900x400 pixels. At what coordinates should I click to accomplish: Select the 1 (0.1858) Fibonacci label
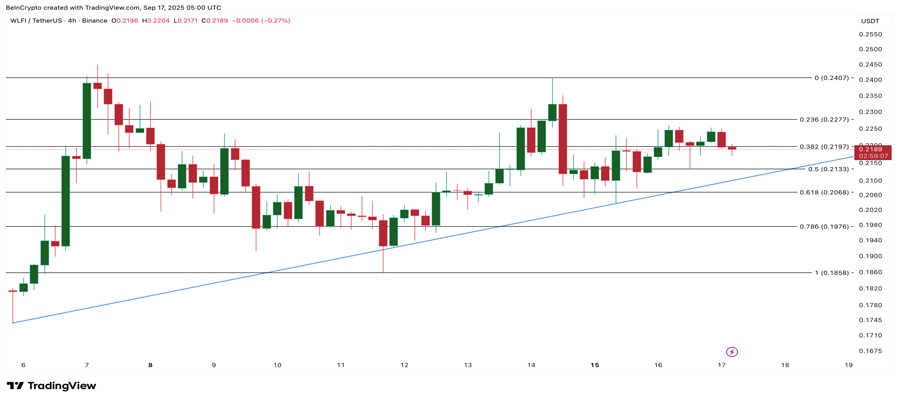[x=833, y=273]
